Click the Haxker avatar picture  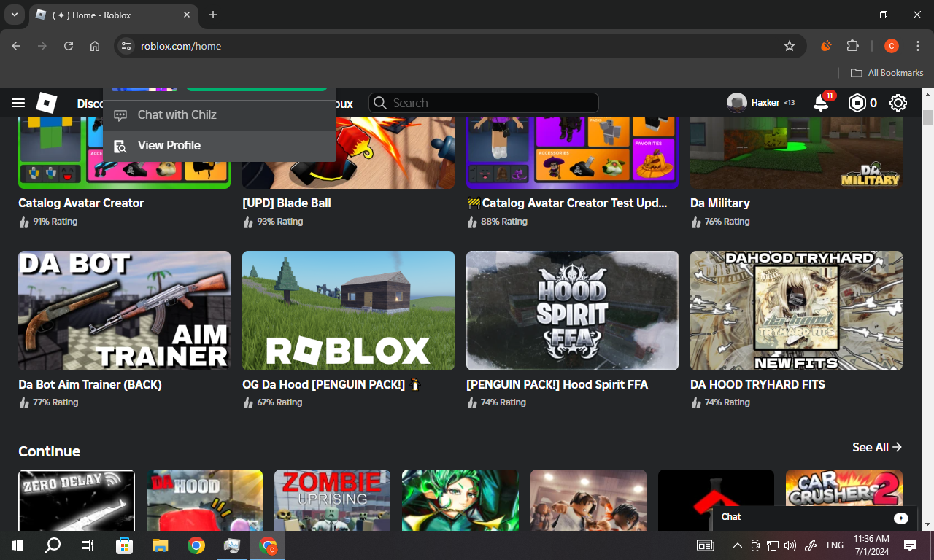736,103
